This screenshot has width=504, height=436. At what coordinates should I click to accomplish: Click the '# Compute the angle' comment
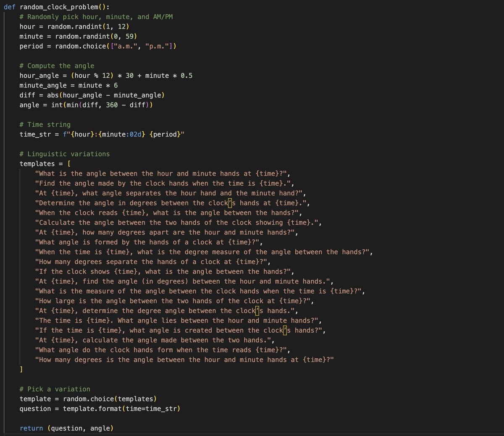tap(57, 66)
